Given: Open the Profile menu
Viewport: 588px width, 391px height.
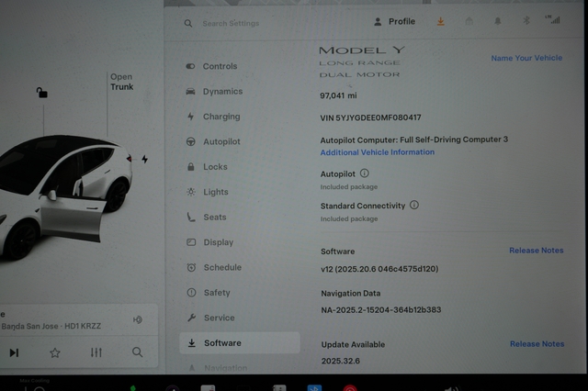Looking at the screenshot, I should [394, 22].
